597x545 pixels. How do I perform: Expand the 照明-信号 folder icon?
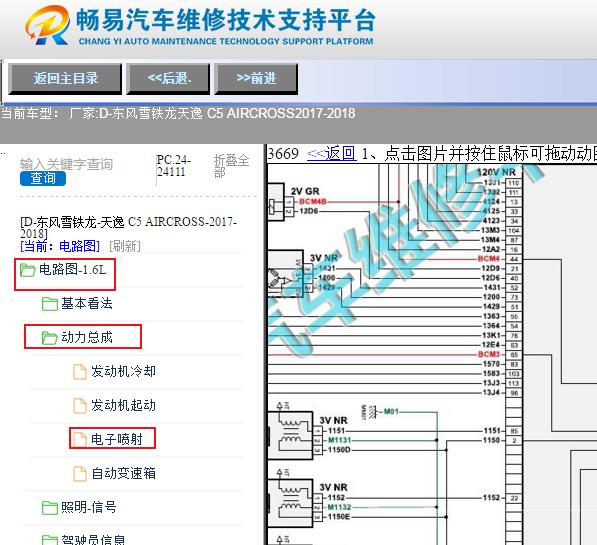click(x=49, y=508)
